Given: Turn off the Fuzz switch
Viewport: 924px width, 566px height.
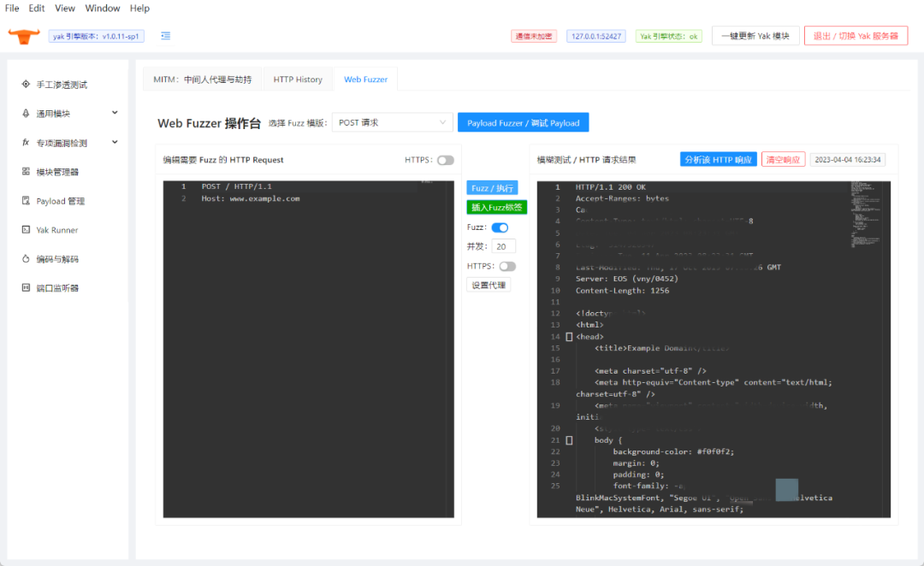Looking at the screenshot, I should coord(500,227).
